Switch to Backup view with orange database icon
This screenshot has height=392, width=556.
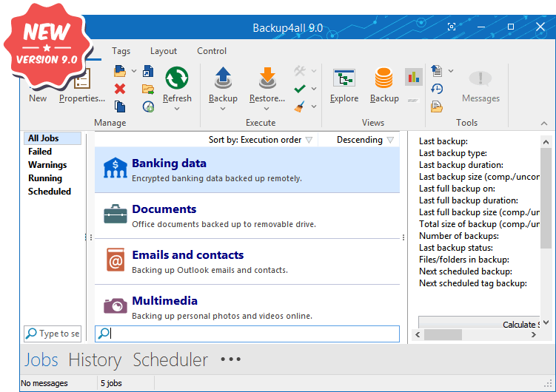pyautogui.click(x=384, y=78)
